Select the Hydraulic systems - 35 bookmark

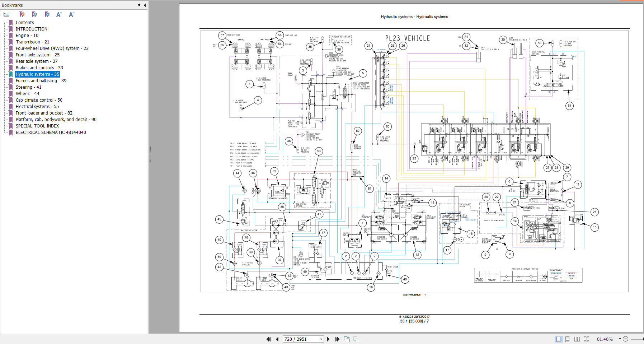(37, 74)
